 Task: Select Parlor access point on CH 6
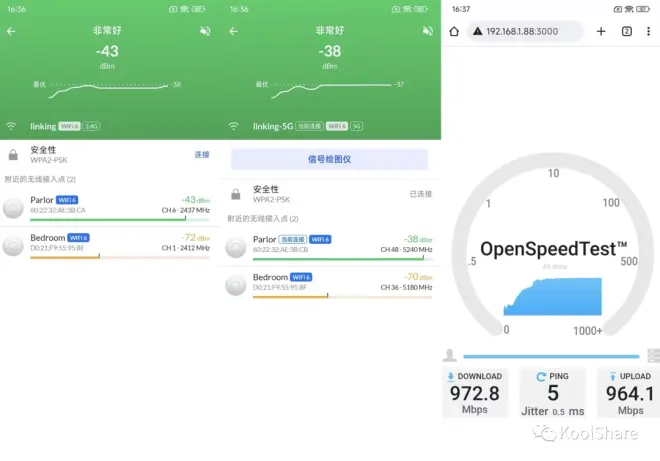pyautogui.click(x=110, y=208)
